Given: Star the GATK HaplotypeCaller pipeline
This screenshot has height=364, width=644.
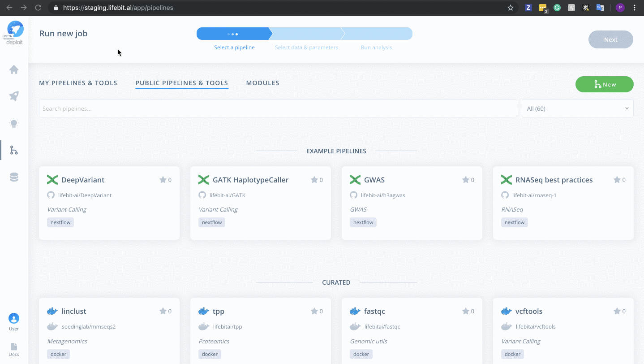Looking at the screenshot, I should [x=314, y=180].
